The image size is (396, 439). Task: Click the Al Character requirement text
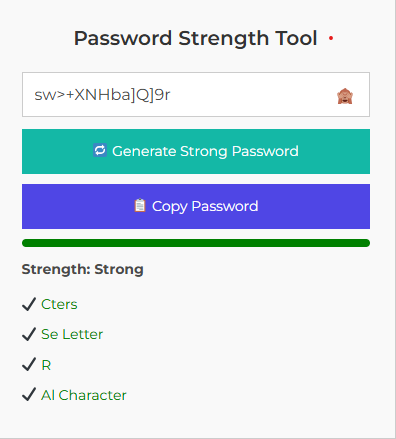click(84, 395)
